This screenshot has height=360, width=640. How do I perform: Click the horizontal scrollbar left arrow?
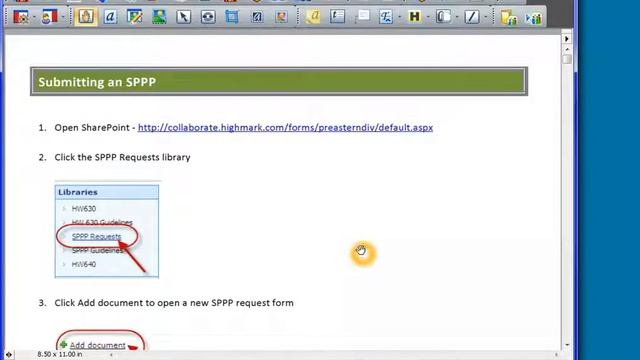[x=111, y=355]
